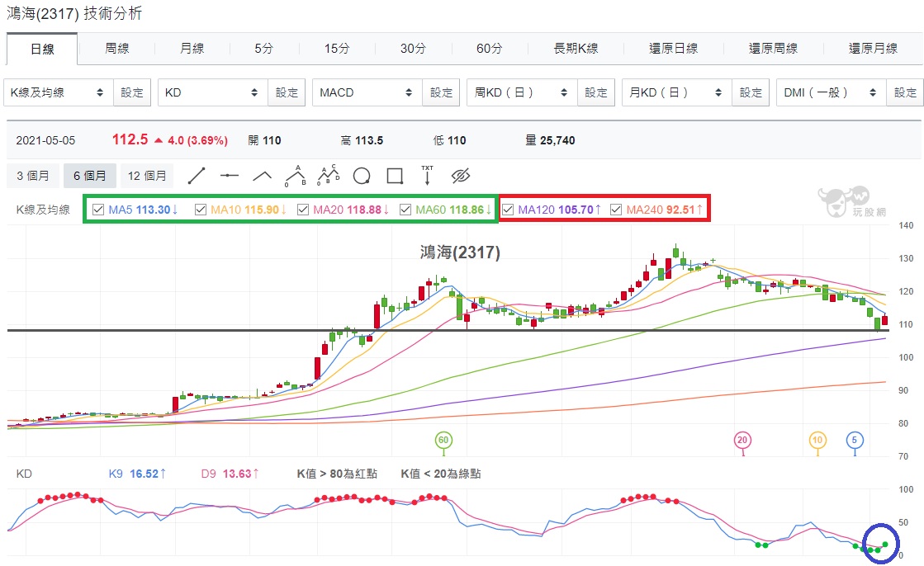The height and width of the screenshot is (566, 924).
Task: Select the TXT text annotation tool
Action: point(427,176)
